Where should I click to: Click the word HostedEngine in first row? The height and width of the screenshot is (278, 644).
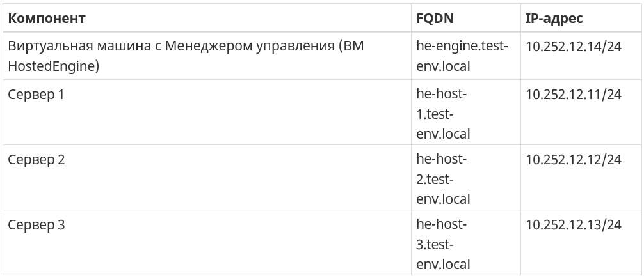coord(51,67)
